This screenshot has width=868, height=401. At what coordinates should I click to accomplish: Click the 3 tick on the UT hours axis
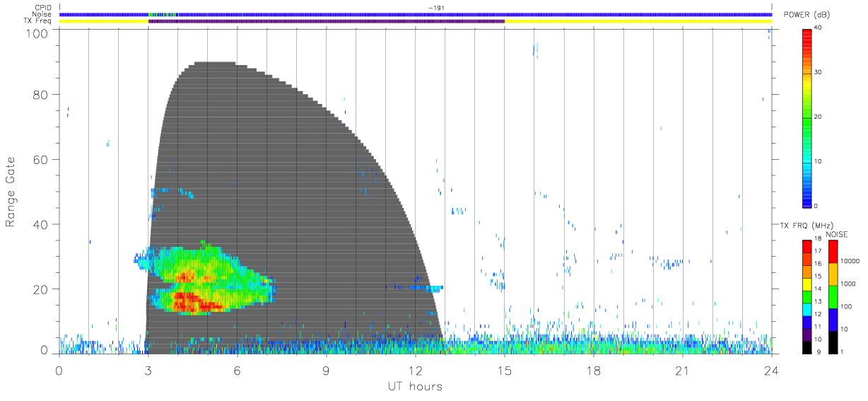point(148,370)
